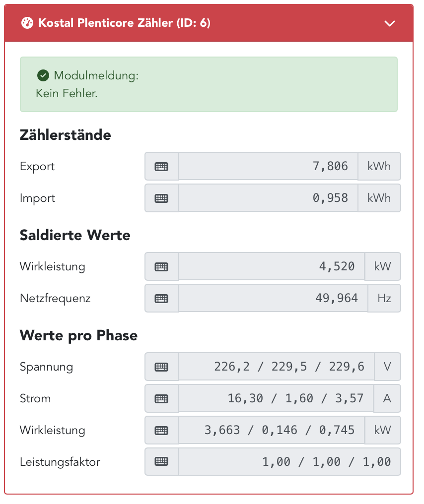Click the keyboard icon beside Spannung
Screen dimensions: 424x504
pos(161,367)
